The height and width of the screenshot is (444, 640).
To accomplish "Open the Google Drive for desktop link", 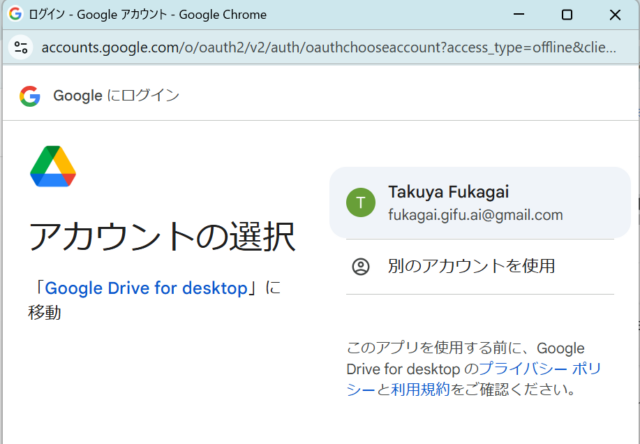I will 146,288.
